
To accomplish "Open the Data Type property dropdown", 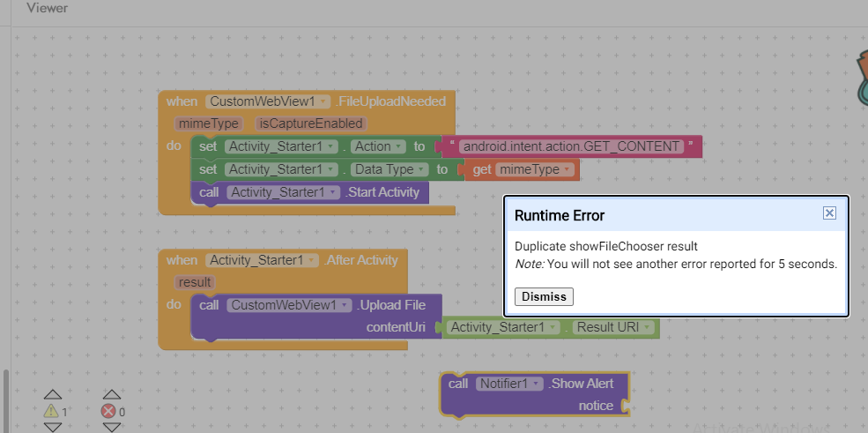I will (422, 169).
